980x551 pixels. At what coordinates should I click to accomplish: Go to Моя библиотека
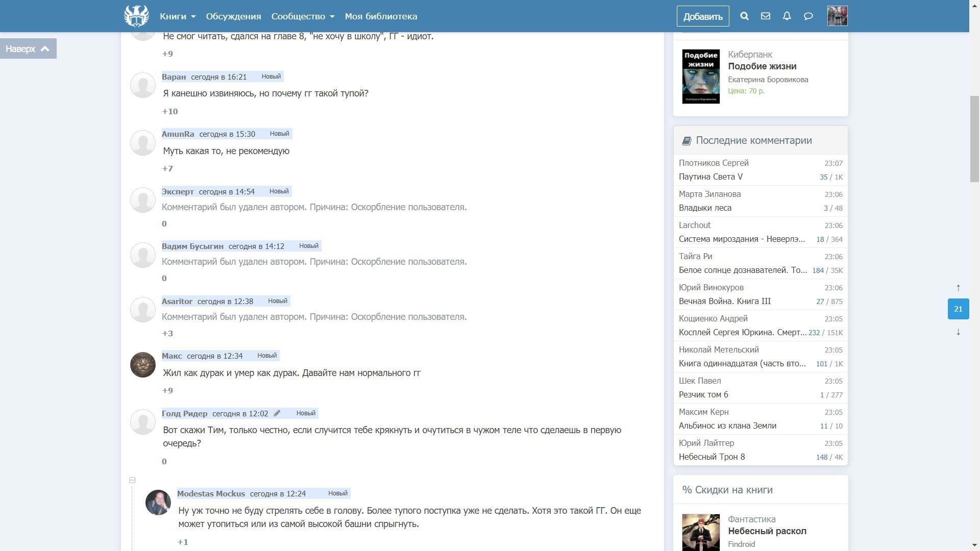pos(381,16)
